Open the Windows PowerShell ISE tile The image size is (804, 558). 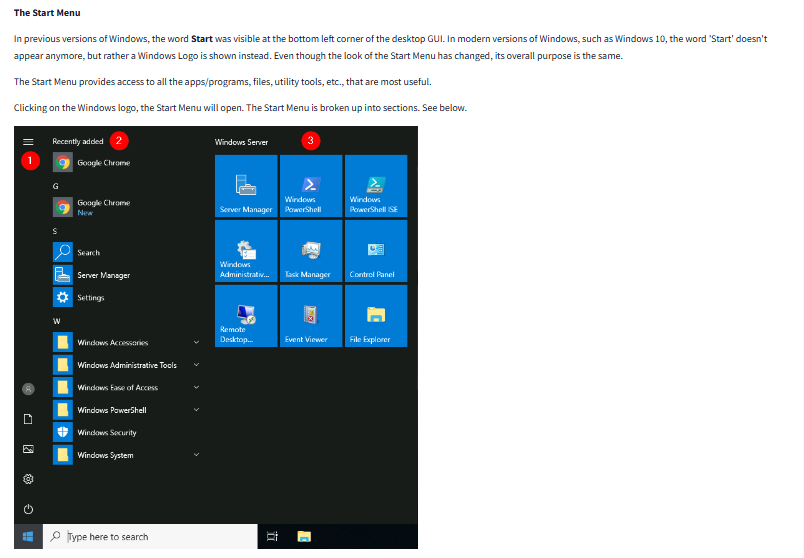(375, 186)
